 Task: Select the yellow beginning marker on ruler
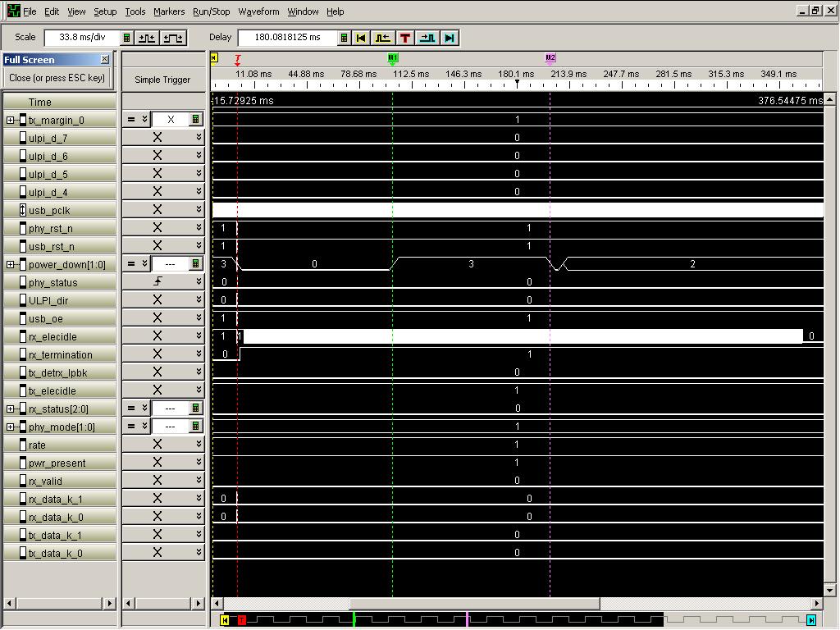[214, 58]
